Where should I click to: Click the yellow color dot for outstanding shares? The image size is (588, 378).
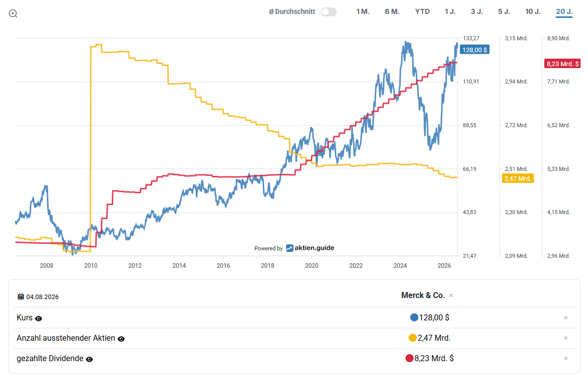(x=413, y=338)
